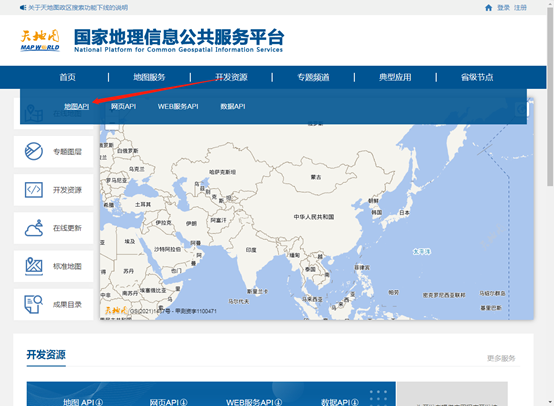Image resolution: width=554 pixels, height=406 pixels.
Task: Click the download icon next to 数据API
Action: 355,402
